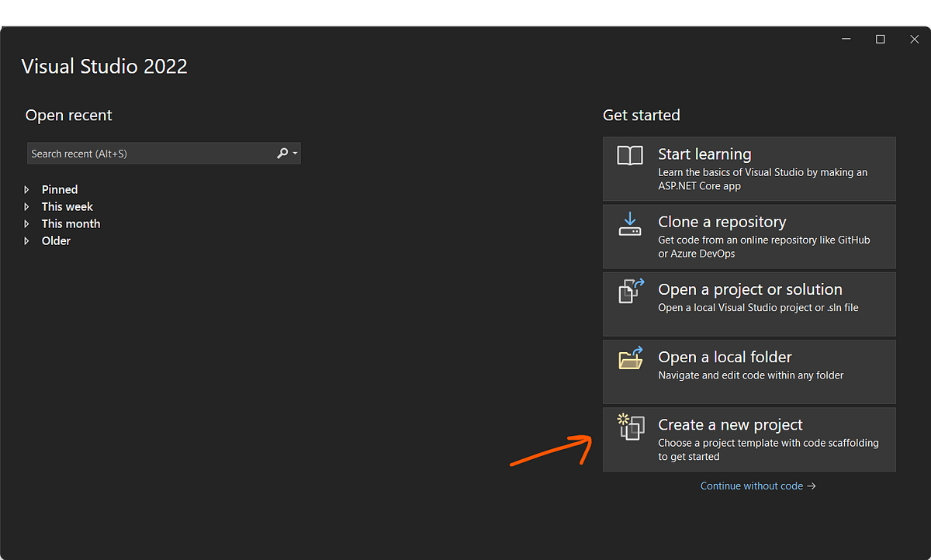This screenshot has height=560, width=931.
Task: Expand the This month section
Action: (27, 223)
